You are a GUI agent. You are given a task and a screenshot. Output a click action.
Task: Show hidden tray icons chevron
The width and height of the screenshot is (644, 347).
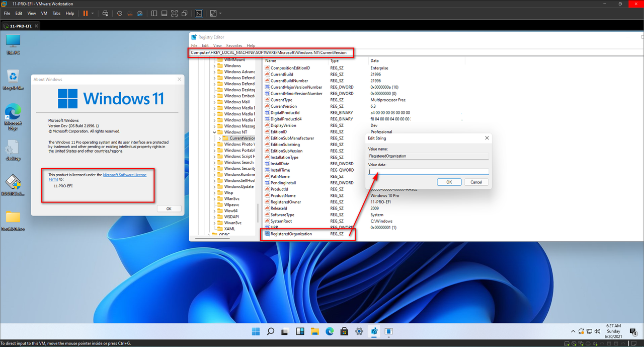(573, 331)
